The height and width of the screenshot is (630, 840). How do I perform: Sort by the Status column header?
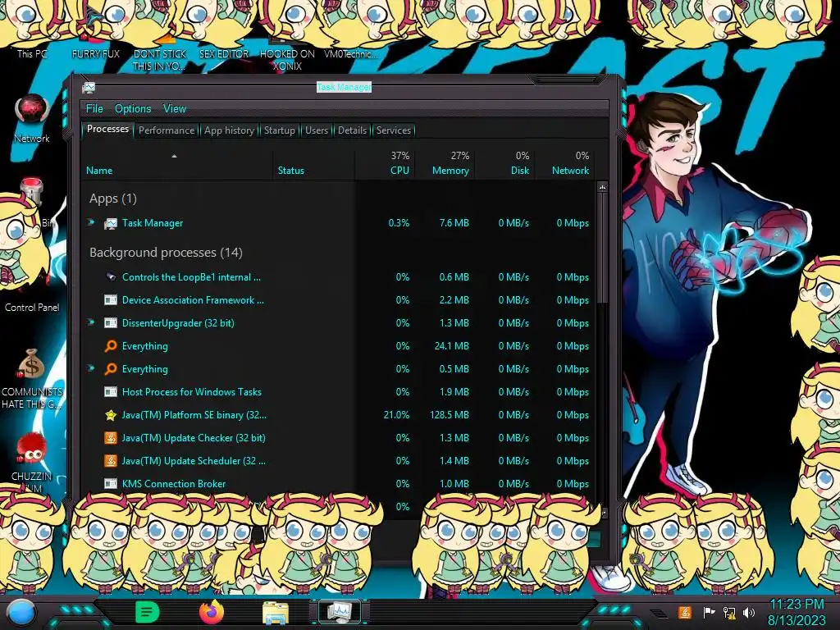coord(291,171)
